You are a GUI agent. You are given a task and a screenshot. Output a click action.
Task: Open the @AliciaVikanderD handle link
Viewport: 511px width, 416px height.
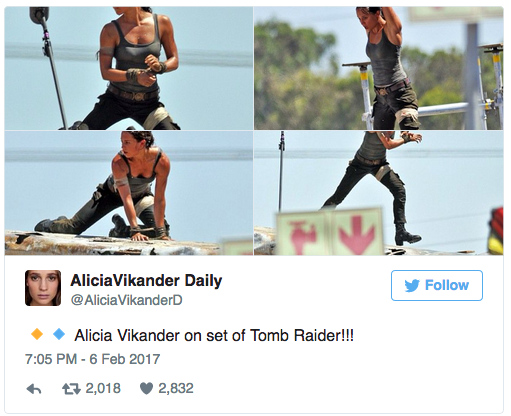click(x=127, y=300)
